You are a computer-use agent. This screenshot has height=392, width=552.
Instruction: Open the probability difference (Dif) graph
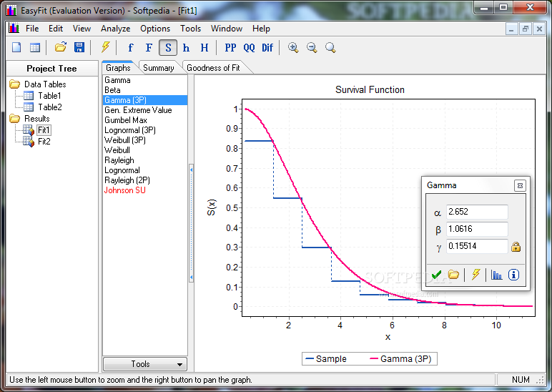click(267, 47)
